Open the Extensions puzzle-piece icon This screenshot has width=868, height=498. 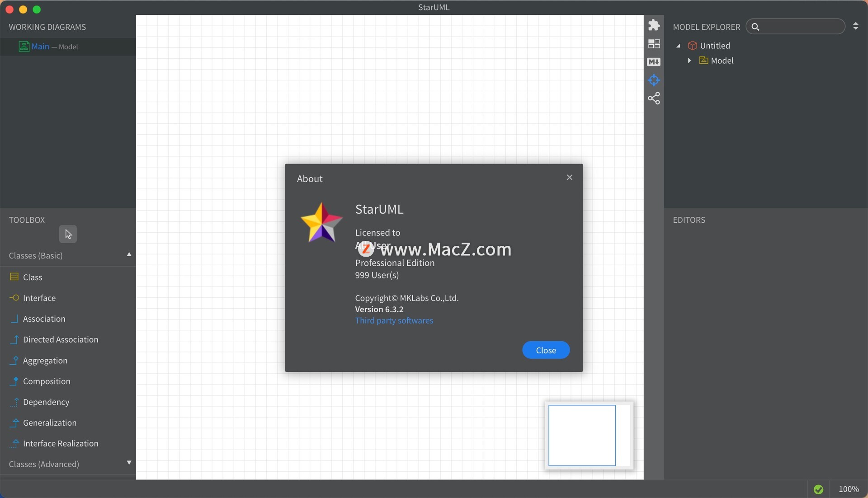[x=654, y=25]
